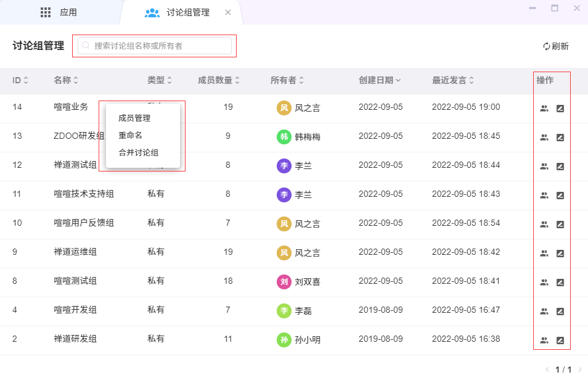Switch to the 应用 tab

59,12
